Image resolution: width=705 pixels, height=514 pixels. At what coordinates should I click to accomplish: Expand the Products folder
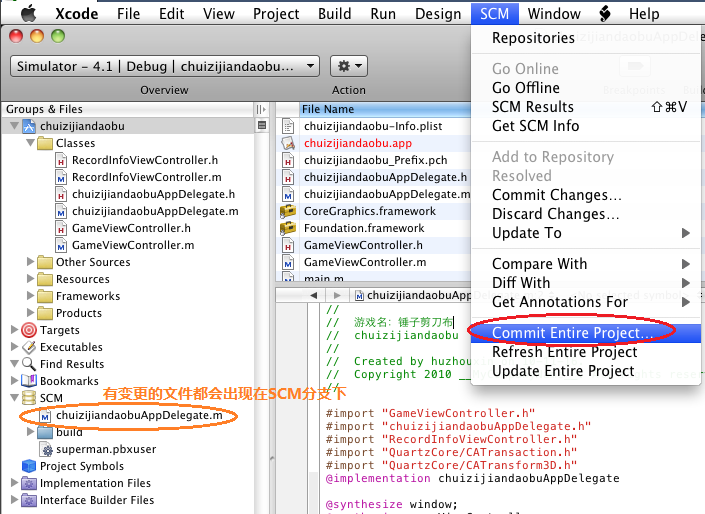[x=31, y=313]
